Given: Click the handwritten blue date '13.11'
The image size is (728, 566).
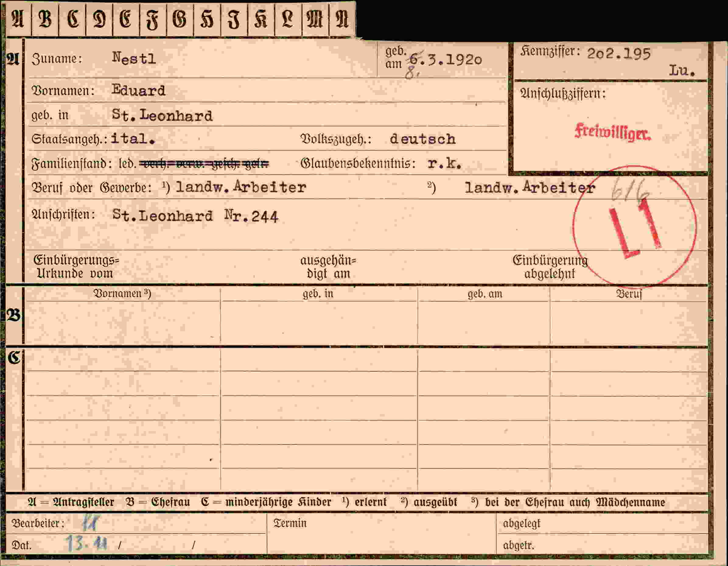Looking at the screenshot, I should (86, 543).
